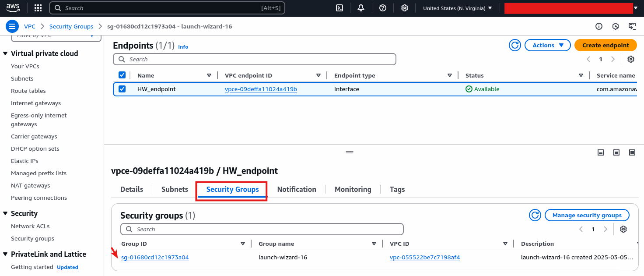Go to next page of Endpoints
644x276 pixels.
(x=613, y=59)
